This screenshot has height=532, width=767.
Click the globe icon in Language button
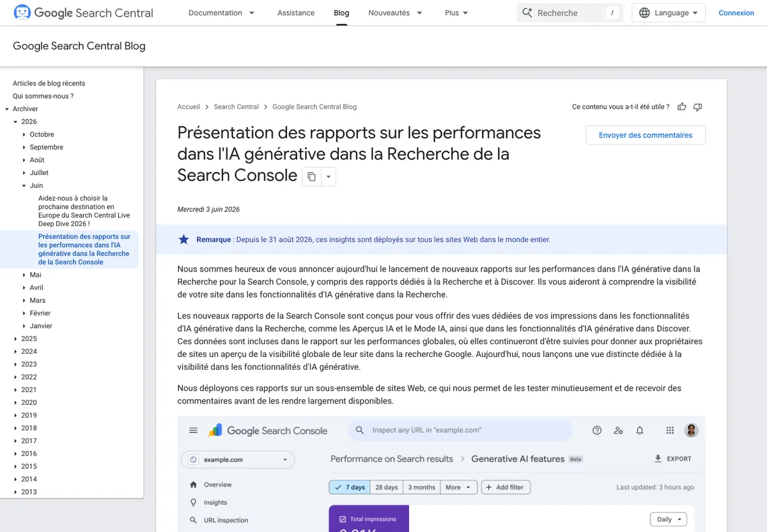[644, 13]
